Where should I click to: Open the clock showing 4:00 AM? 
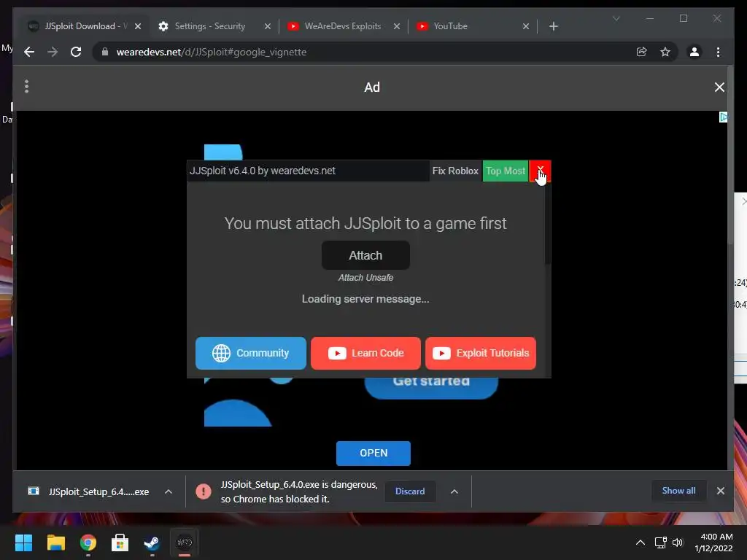(x=713, y=542)
